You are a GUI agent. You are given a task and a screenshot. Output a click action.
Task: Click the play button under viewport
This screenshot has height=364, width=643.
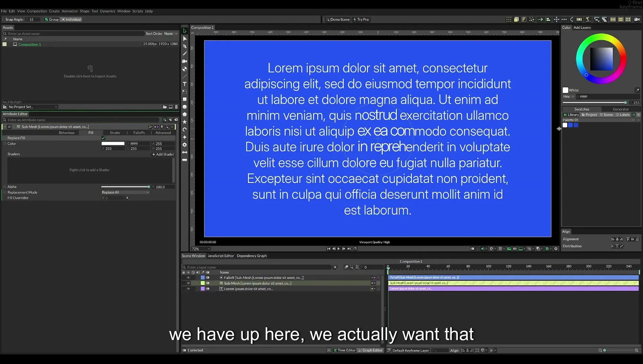pyautogui.click(x=339, y=249)
